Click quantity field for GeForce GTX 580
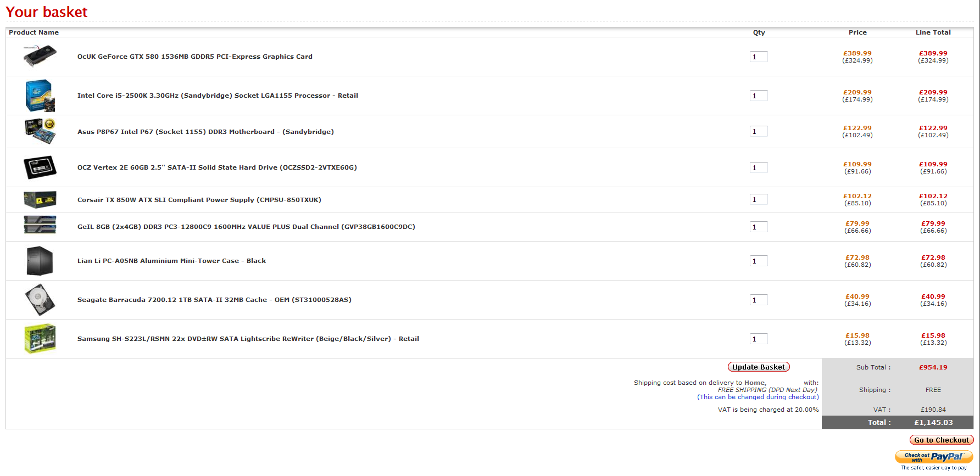Screen dimensions: 980x476 758,57
